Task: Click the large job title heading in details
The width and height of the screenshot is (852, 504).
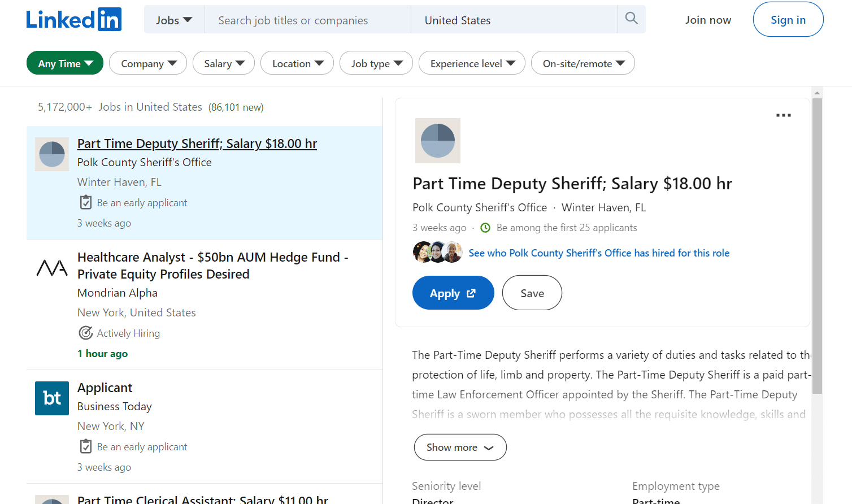Action: pyautogui.click(x=572, y=184)
